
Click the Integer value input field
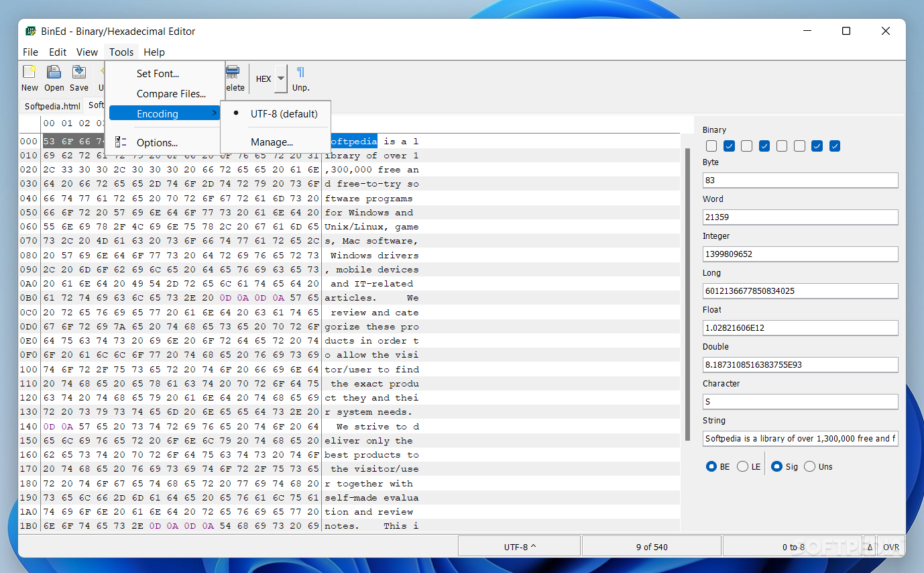tap(800, 254)
